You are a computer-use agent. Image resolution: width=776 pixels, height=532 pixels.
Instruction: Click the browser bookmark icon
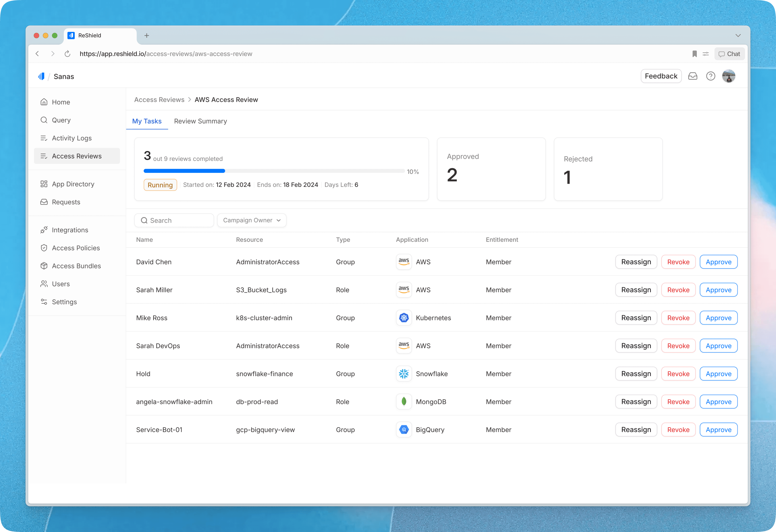click(x=695, y=54)
